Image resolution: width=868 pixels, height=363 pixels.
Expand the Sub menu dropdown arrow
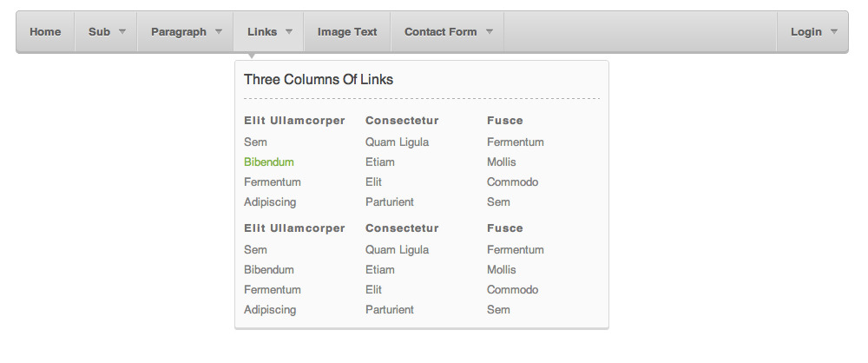tap(122, 31)
